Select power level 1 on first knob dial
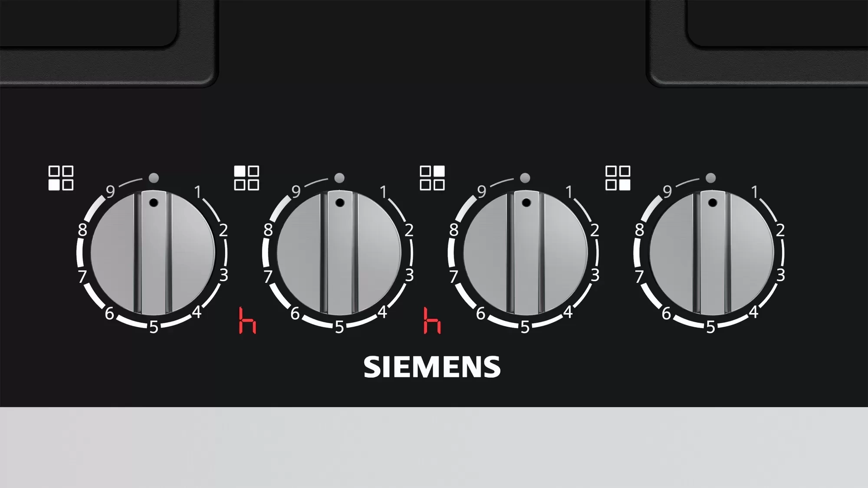868x488 pixels. pyautogui.click(x=198, y=192)
